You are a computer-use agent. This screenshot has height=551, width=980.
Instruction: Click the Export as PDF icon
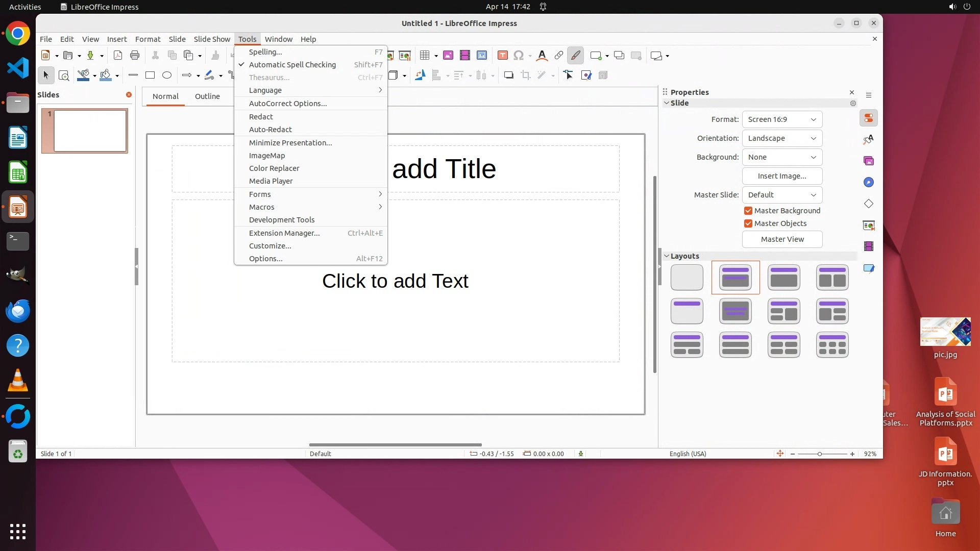(118, 56)
